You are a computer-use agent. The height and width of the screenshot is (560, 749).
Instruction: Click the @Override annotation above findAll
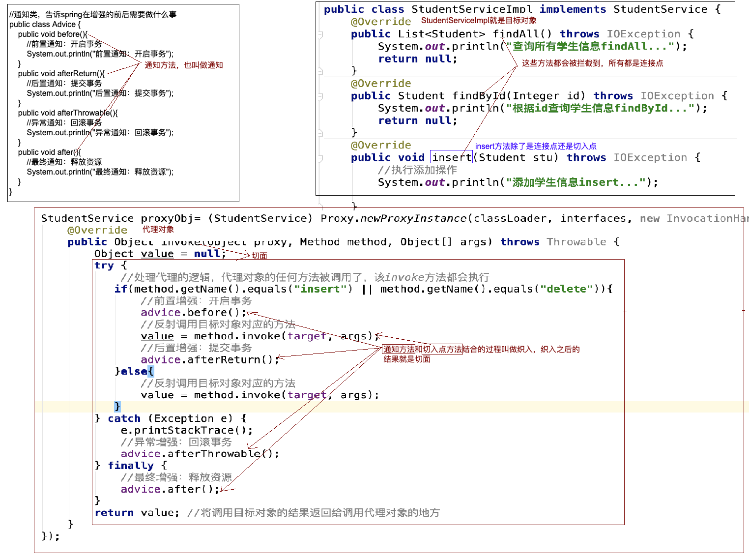pyautogui.click(x=381, y=21)
